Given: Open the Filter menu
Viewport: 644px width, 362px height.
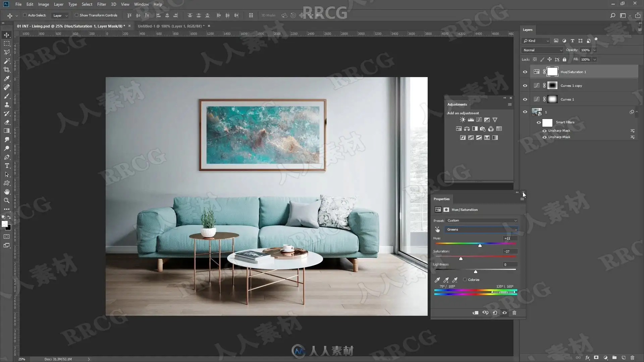Looking at the screenshot, I should click(101, 4).
